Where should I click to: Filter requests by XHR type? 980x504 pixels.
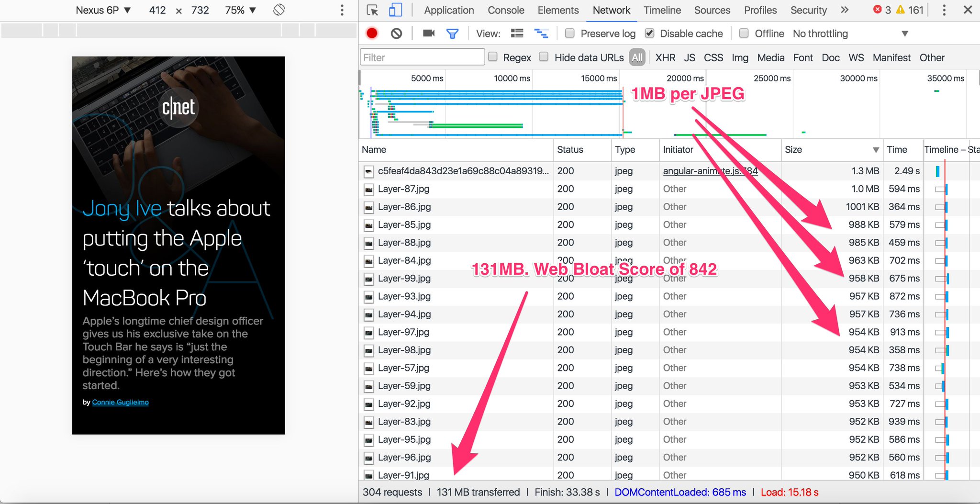665,57
